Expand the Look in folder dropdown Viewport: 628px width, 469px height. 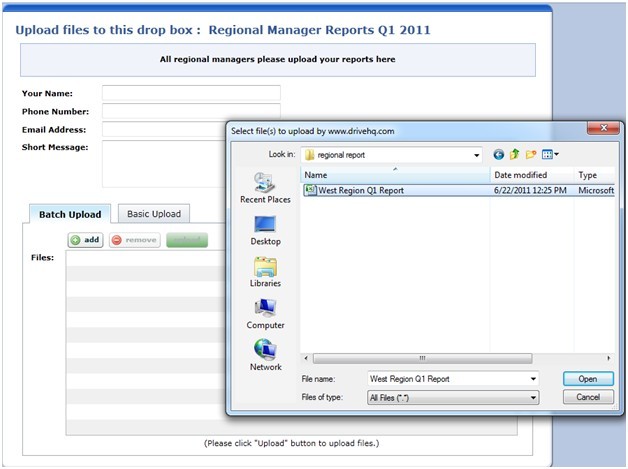[x=477, y=155]
